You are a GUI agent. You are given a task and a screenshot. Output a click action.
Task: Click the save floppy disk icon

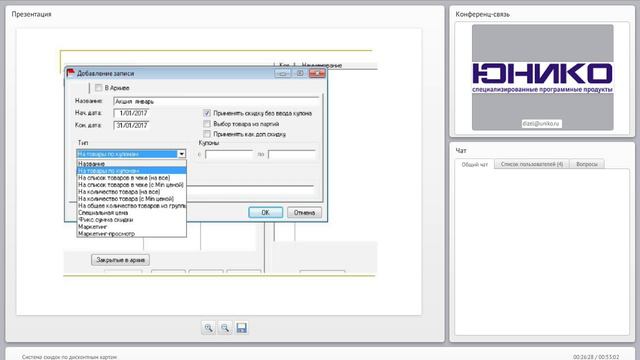242,328
